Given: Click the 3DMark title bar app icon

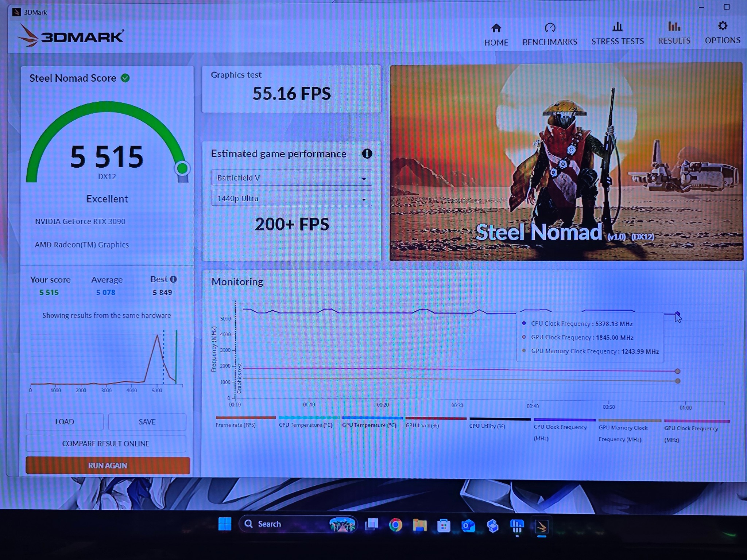Looking at the screenshot, I should point(16,12).
